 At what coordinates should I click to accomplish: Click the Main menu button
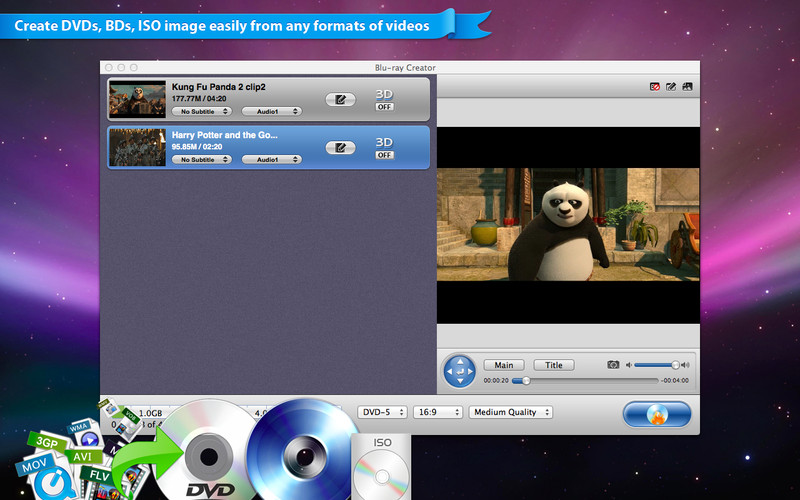tap(504, 365)
